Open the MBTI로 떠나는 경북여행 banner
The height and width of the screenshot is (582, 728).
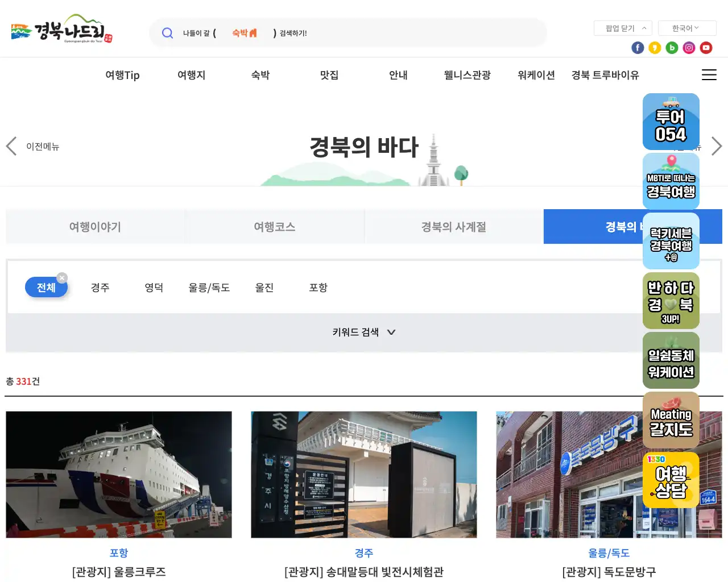pyautogui.click(x=671, y=181)
